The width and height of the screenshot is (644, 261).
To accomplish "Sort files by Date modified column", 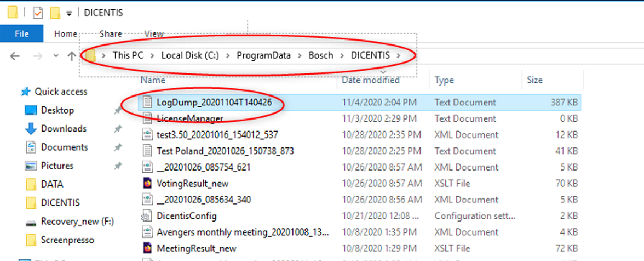I will point(370,80).
